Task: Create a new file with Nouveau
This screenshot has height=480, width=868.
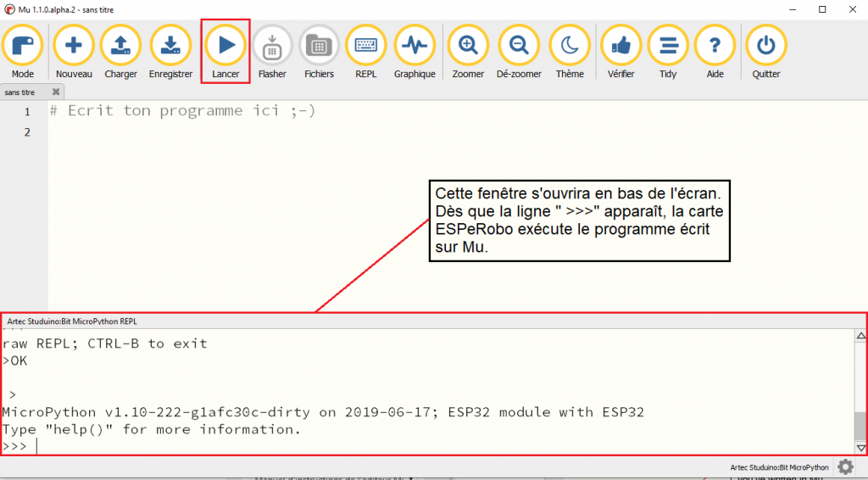Action: coord(74,47)
